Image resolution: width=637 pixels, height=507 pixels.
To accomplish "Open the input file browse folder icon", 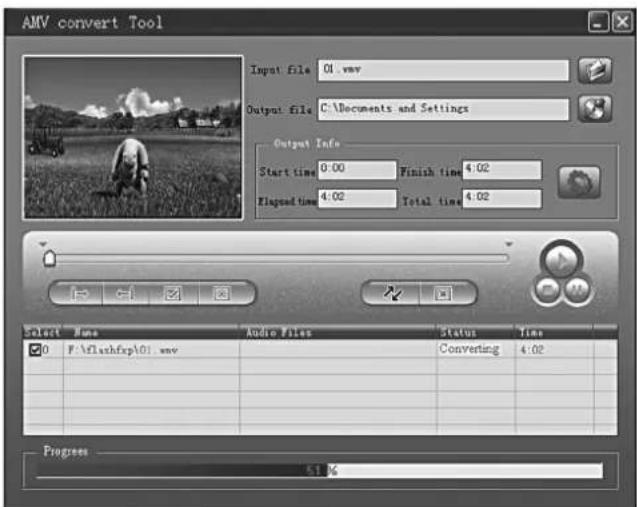I will 595,70.
